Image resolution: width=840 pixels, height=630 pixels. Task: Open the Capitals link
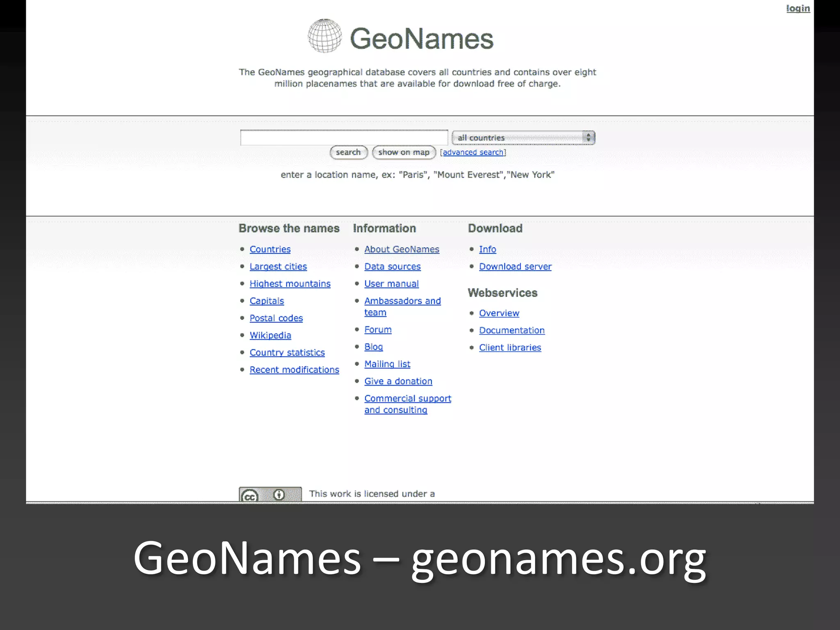tap(267, 301)
